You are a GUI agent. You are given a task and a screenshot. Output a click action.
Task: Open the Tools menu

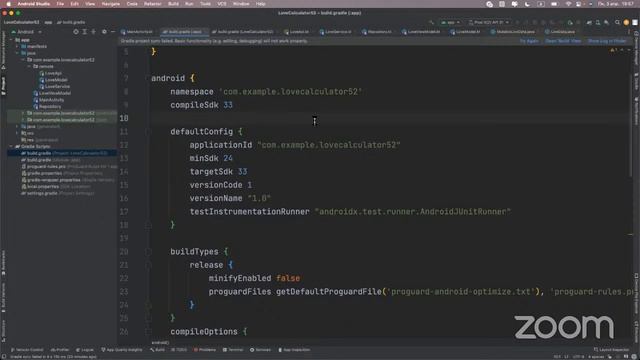pyautogui.click(x=205, y=4)
